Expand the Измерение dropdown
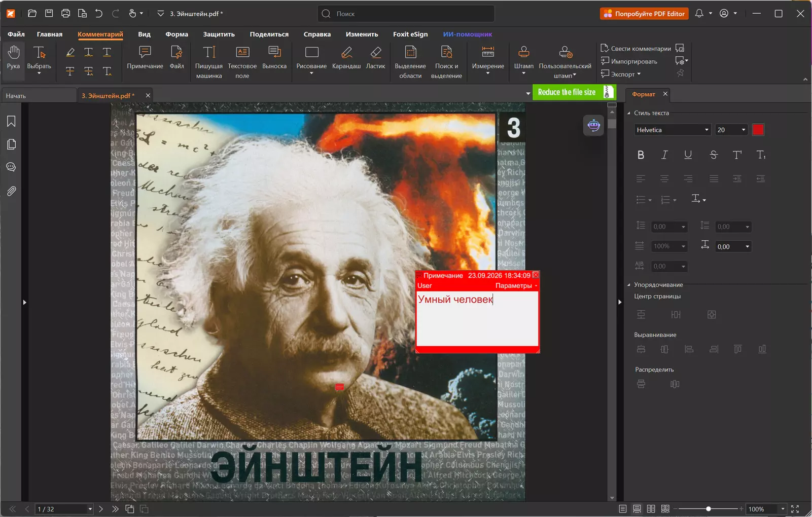812x517 pixels. [x=488, y=73]
